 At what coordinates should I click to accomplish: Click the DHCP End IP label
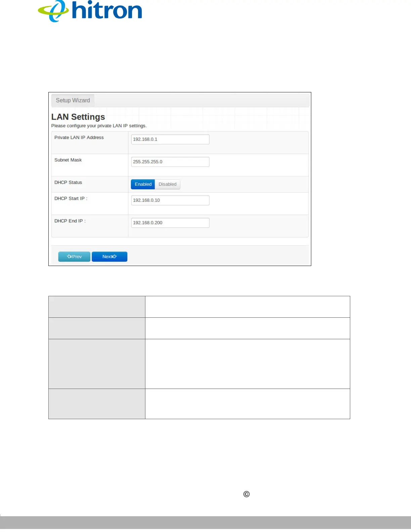[70, 221]
